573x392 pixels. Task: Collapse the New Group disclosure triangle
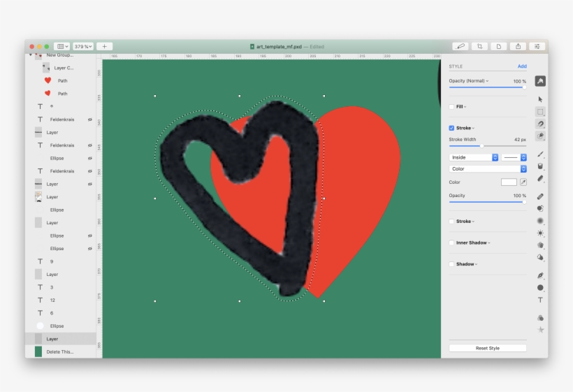pyautogui.click(x=31, y=55)
